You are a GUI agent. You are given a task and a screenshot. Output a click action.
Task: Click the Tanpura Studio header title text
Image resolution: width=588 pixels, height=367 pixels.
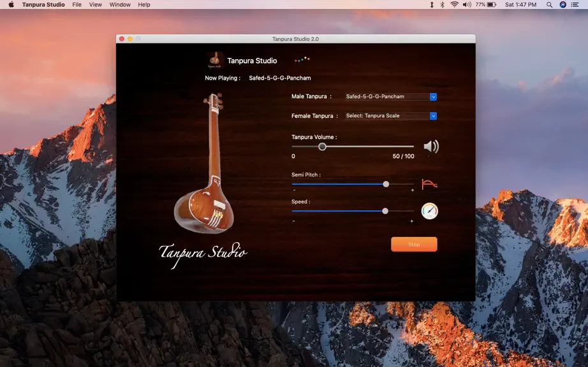click(252, 61)
